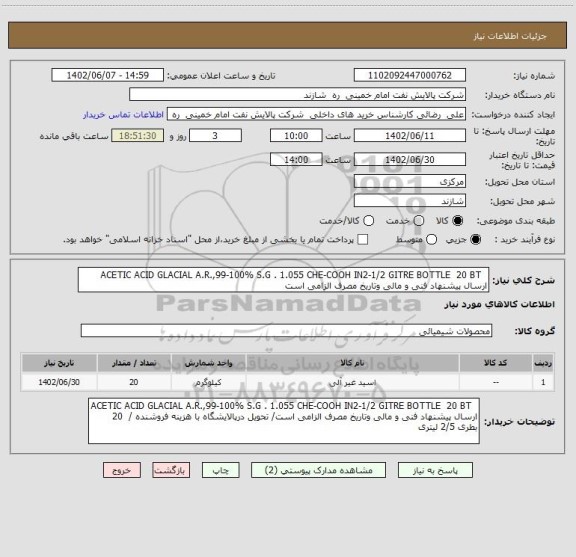Click the واحد شمارش column header
576x557 pixels.
[209, 363]
